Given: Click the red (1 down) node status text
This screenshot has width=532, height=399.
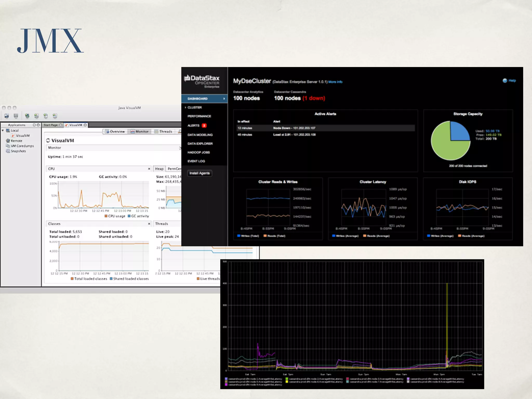Looking at the screenshot, I should pos(314,98).
